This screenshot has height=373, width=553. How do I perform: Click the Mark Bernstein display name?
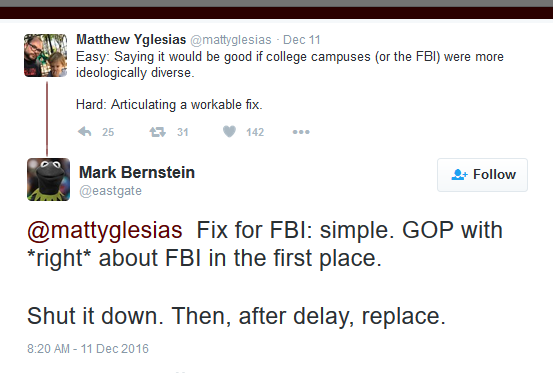point(137,172)
